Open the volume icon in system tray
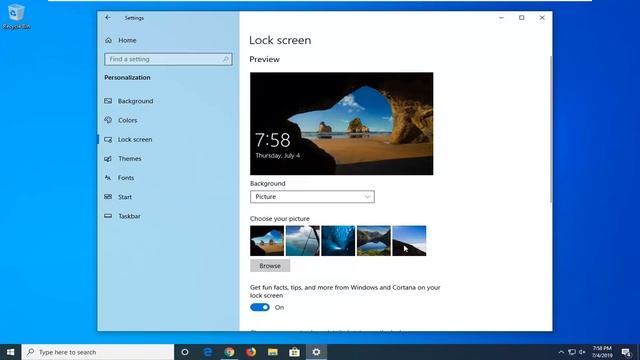This screenshot has height=360, width=640. [x=582, y=352]
